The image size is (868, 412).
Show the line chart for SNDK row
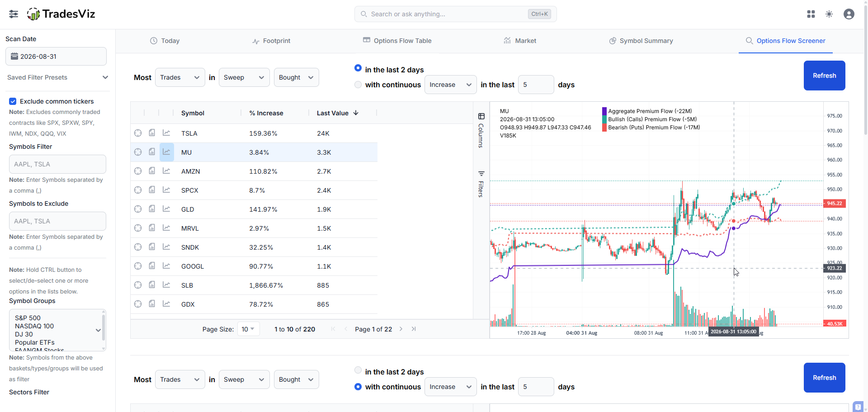coord(167,247)
